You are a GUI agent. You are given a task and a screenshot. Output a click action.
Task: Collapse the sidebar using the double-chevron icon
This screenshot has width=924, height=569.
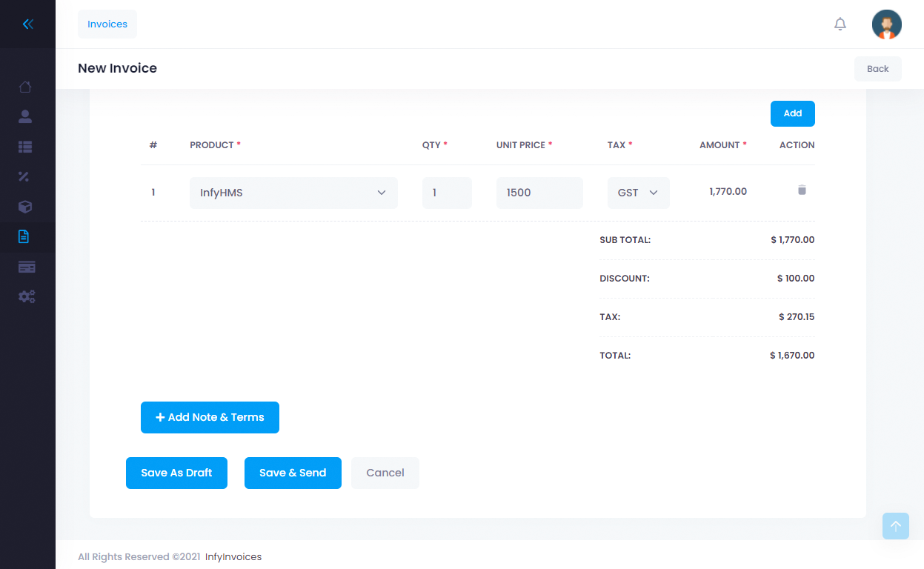[27, 24]
